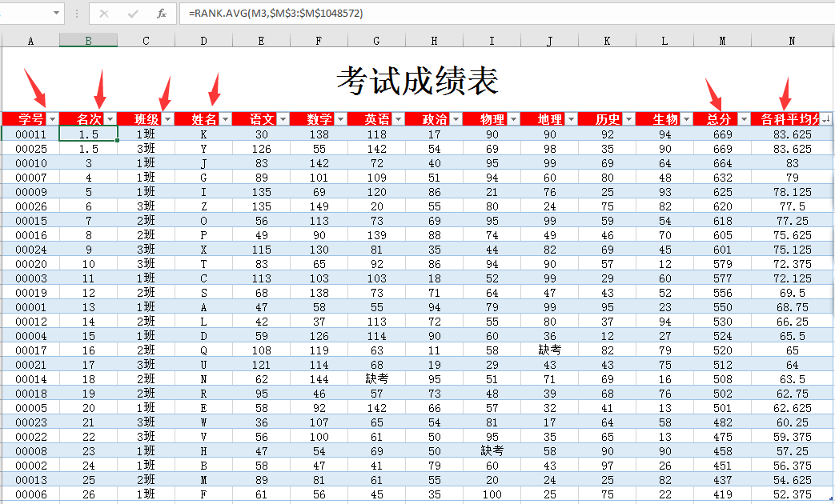The height and width of the screenshot is (504, 835).
Task: Click the Enter checkmark formula bar icon
Action: click(x=133, y=14)
